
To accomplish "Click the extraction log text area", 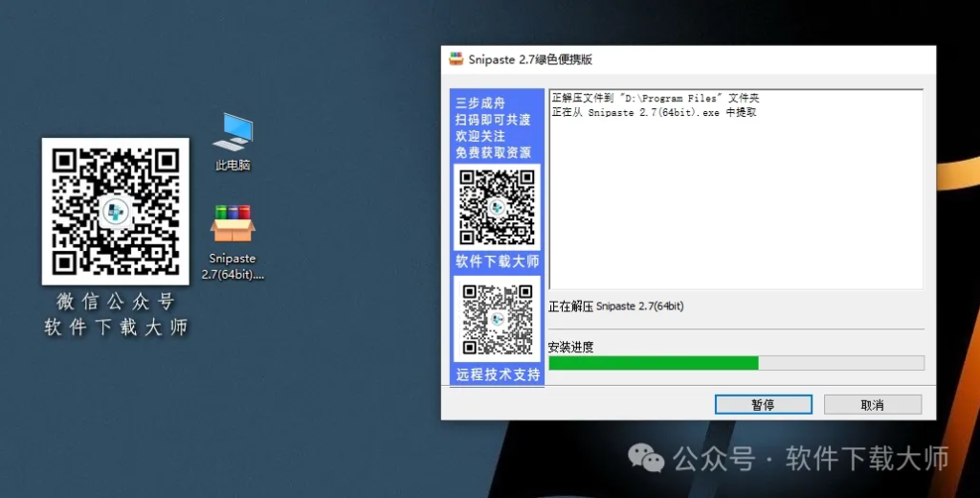I will [736, 190].
